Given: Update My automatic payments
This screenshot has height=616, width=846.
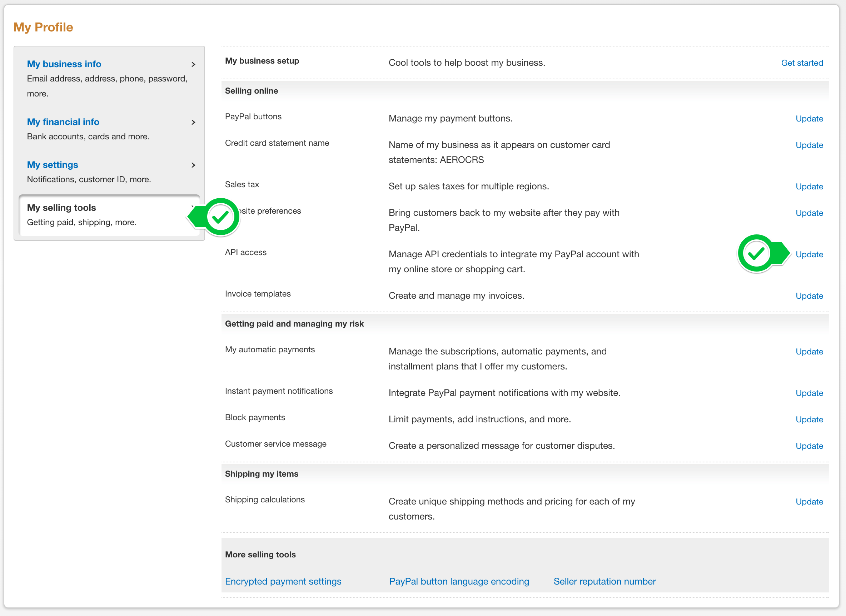Looking at the screenshot, I should pyautogui.click(x=809, y=352).
